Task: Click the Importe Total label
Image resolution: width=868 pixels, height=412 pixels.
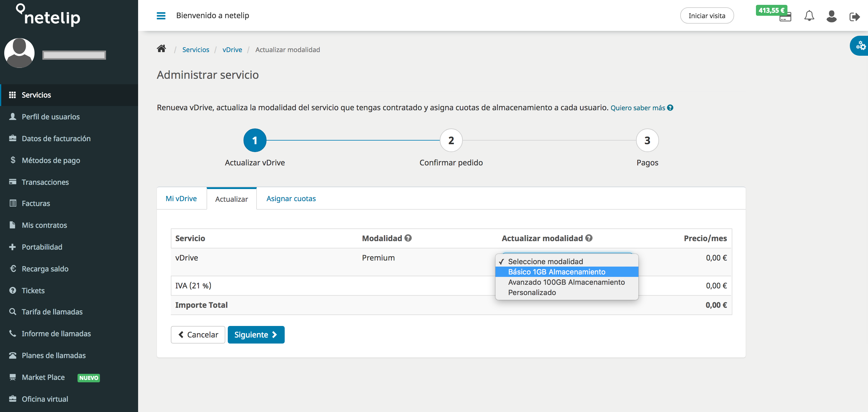Action: point(201,305)
